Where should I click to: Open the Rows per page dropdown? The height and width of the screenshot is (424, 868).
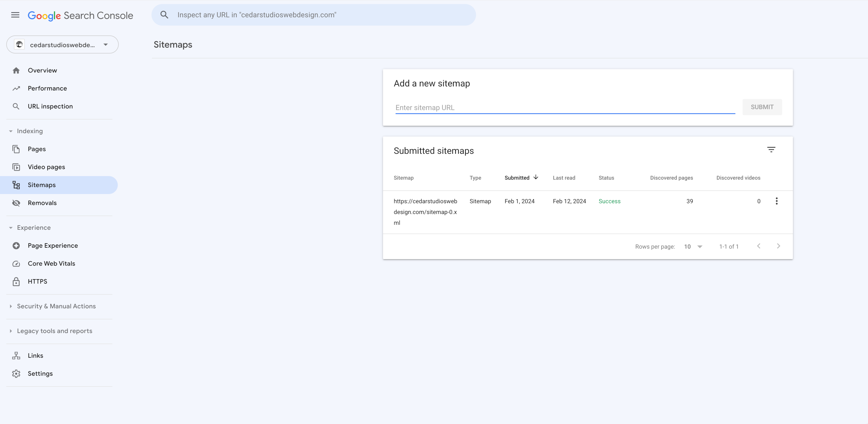(x=693, y=246)
